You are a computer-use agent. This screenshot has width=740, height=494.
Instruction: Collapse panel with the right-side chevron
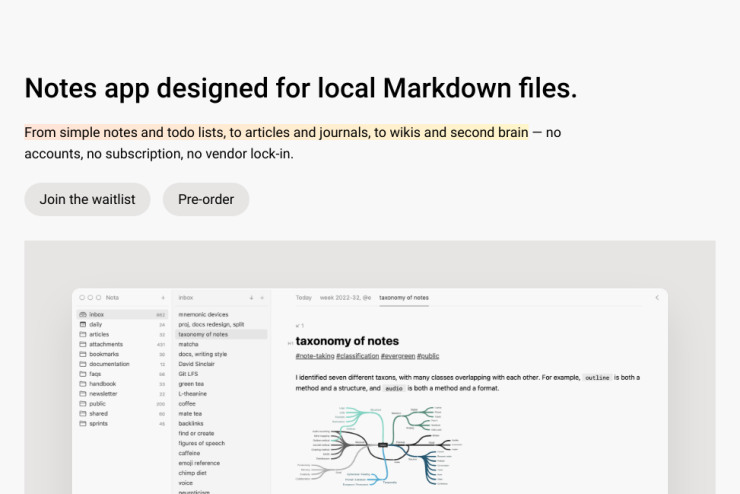657,298
